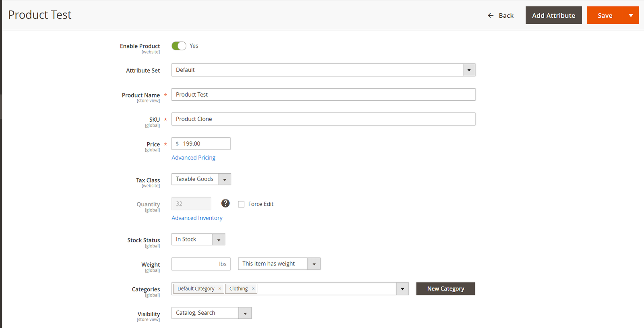Screen dimensions: 644x328
Task: Remove the Clothing category tag
Action: pos(253,289)
